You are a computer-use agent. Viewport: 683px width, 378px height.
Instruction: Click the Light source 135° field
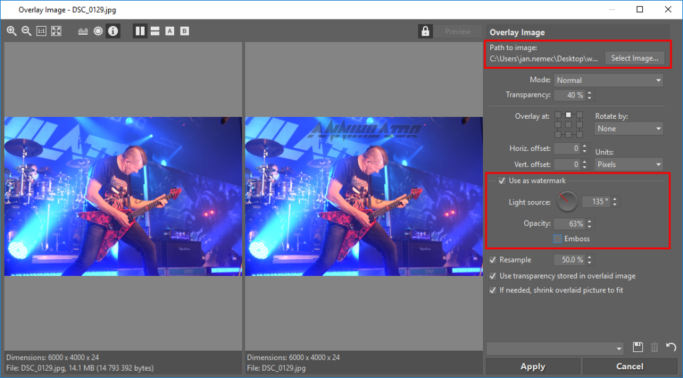coord(596,202)
